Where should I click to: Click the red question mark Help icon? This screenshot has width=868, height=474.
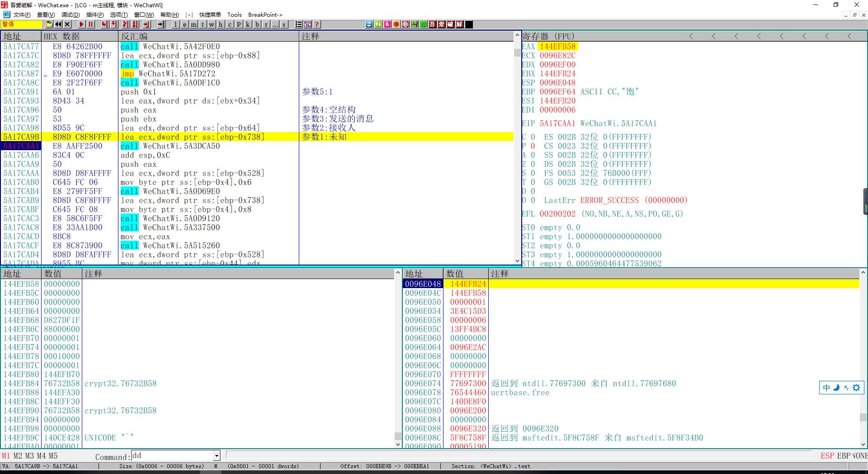click(316, 24)
